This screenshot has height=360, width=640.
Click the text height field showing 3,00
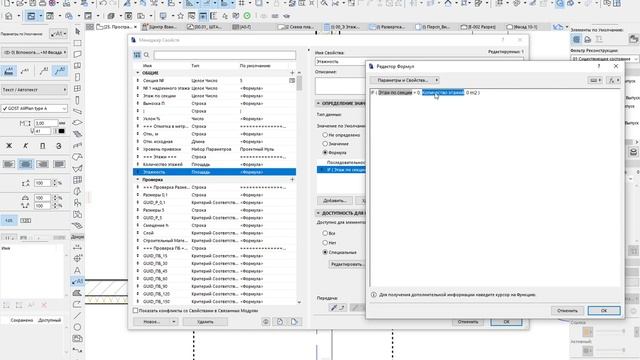[45, 123]
